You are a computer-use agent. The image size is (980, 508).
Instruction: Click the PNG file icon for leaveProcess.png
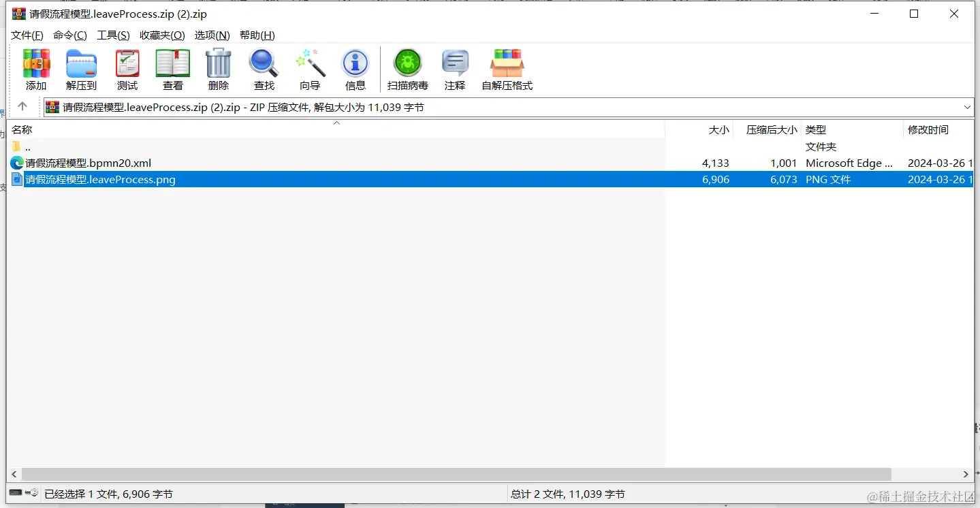(17, 180)
